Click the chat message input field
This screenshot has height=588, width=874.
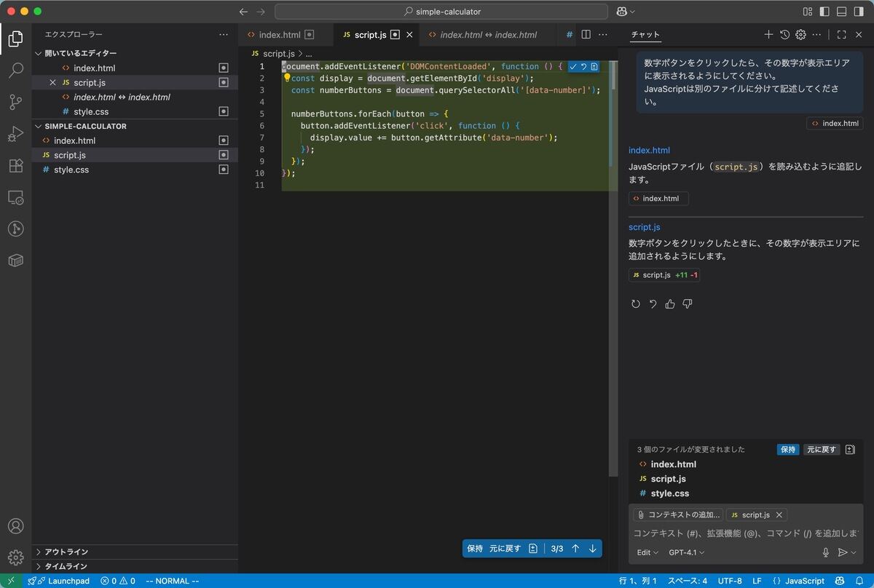(x=743, y=533)
